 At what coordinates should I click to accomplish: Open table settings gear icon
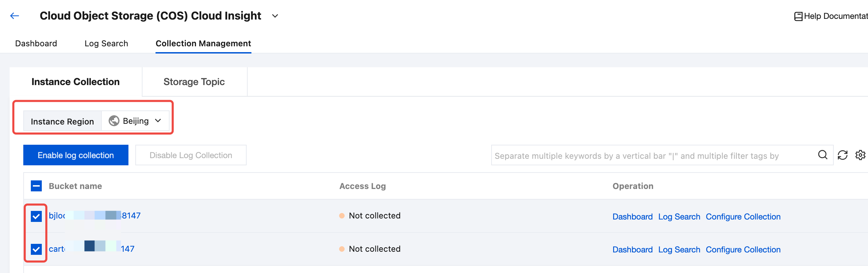pos(860,155)
